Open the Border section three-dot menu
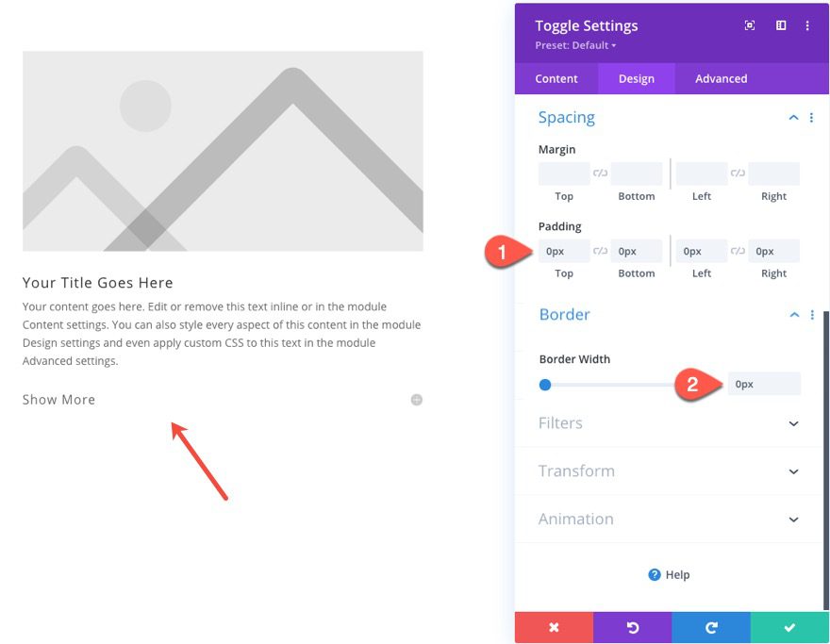 click(x=812, y=314)
